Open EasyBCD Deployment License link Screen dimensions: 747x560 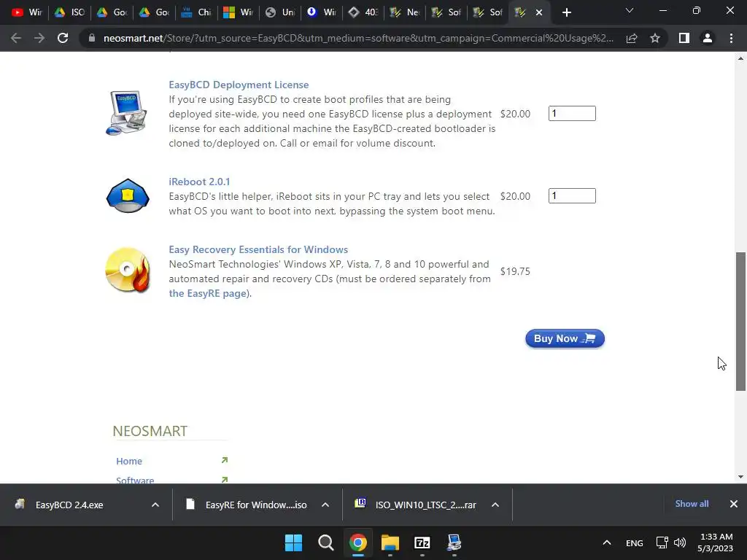tap(239, 85)
